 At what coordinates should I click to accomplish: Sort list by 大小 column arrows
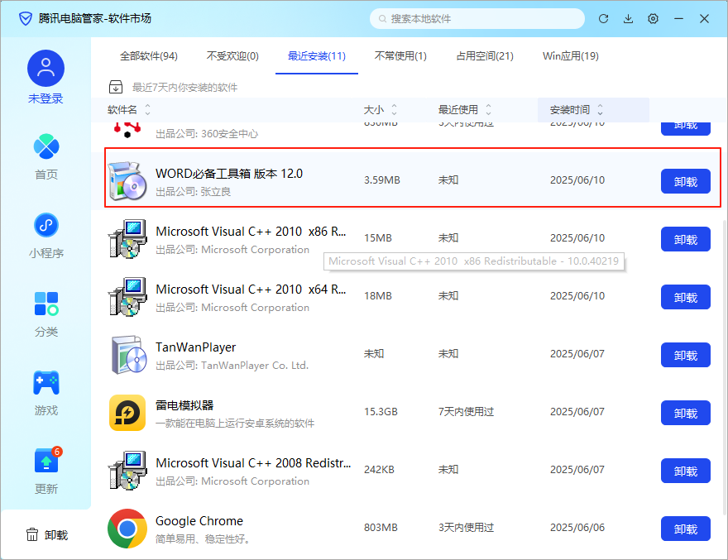[x=394, y=109]
